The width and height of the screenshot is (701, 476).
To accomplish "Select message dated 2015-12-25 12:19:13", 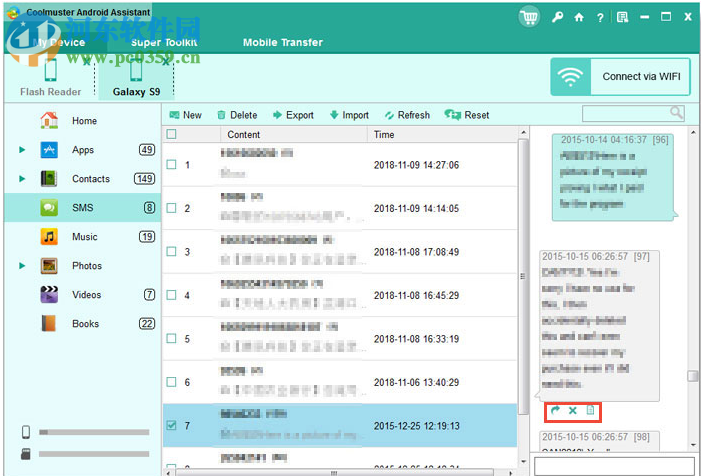I will pos(340,425).
